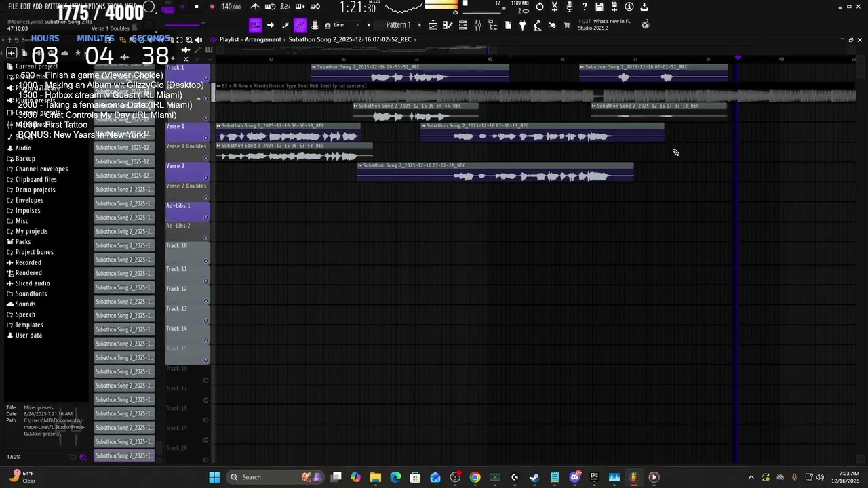868x488 pixels.
Task: Expand the Clipboard files folder
Action: click(36, 179)
